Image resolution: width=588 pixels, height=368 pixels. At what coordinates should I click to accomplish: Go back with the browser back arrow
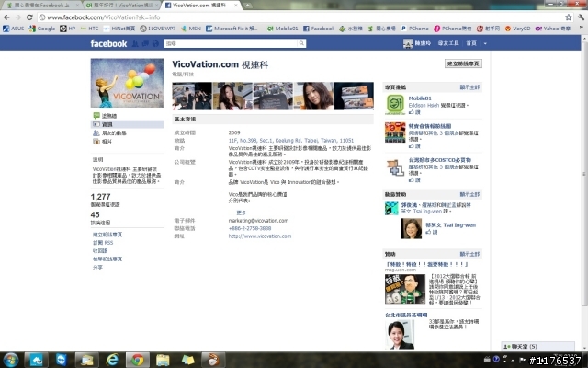point(6,17)
